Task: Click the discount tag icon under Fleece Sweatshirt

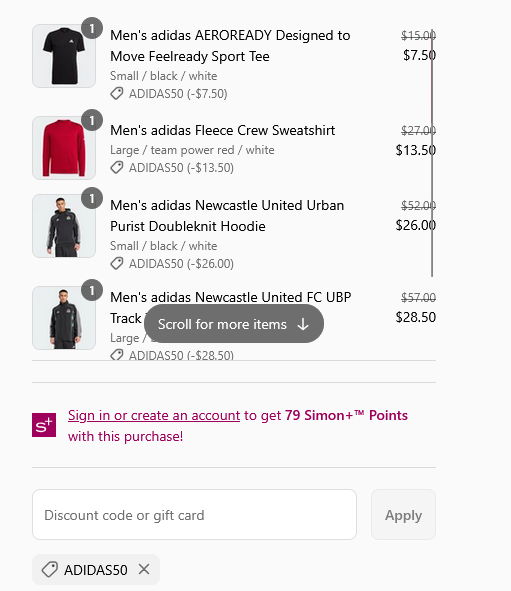Action: tap(117, 167)
